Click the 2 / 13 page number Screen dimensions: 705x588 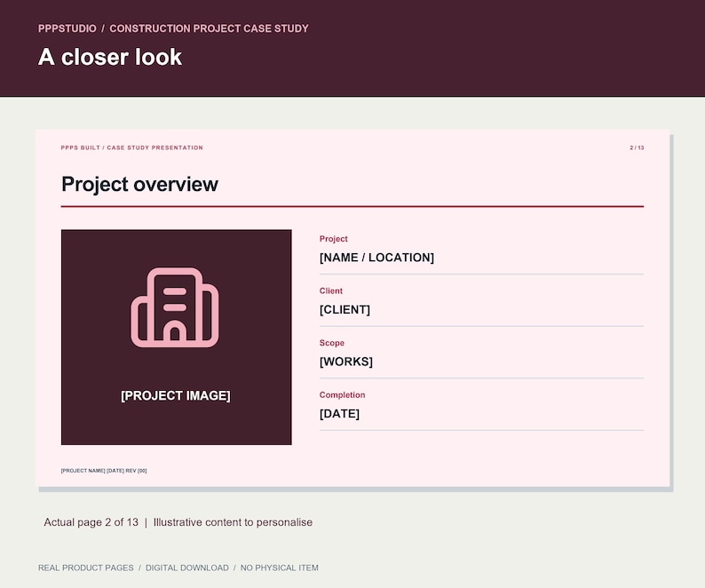click(x=637, y=147)
